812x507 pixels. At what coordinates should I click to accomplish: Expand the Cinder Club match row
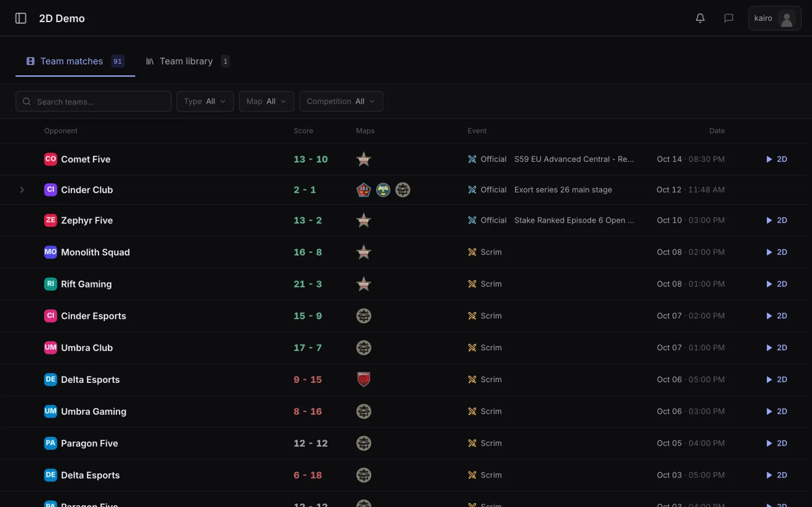[22, 190]
